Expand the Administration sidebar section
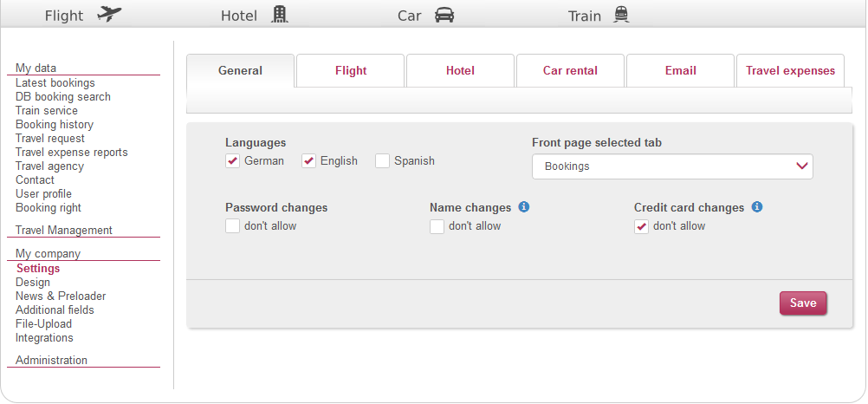 coord(51,360)
